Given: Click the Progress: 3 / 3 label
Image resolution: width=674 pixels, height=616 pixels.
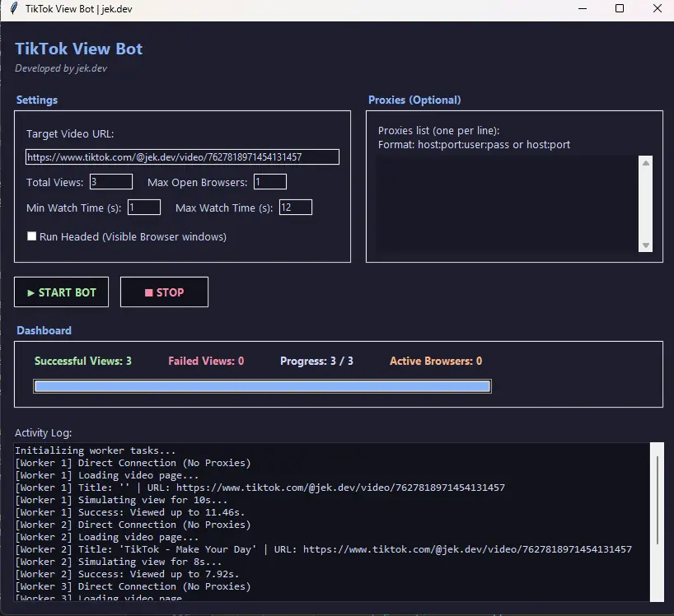Looking at the screenshot, I should pos(316,361).
